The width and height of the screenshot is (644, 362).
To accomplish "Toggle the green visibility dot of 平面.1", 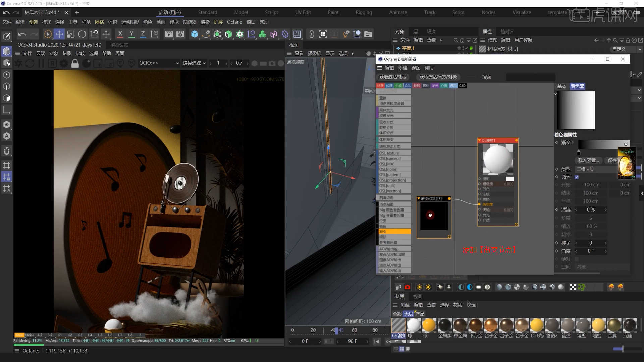I will pyautogui.click(x=471, y=48).
